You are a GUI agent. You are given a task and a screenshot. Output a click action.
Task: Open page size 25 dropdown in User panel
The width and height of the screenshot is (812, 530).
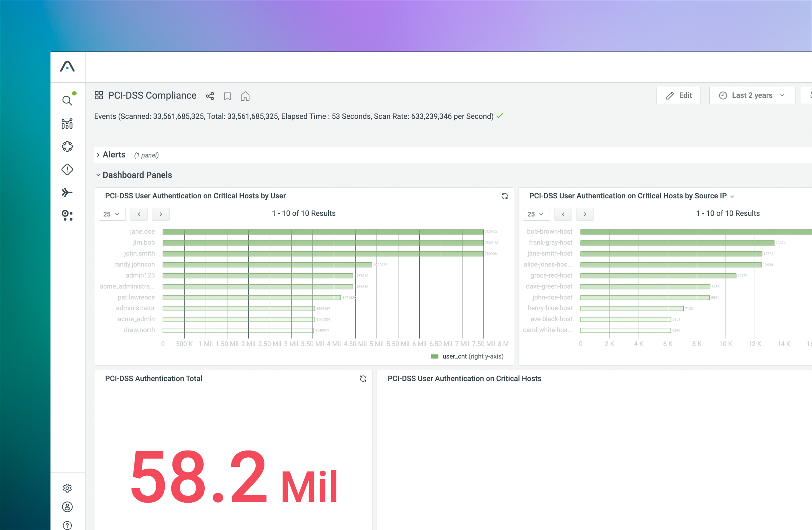coord(112,214)
